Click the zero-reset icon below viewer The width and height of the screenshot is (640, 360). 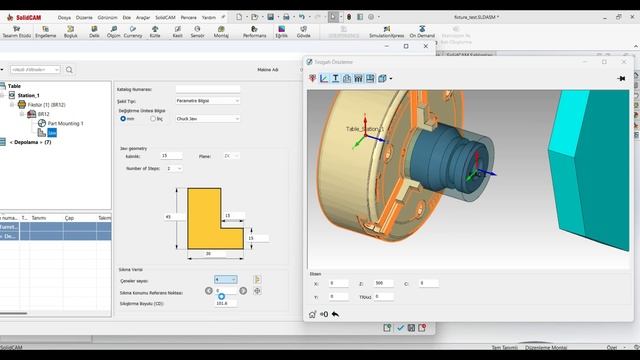coord(324,314)
